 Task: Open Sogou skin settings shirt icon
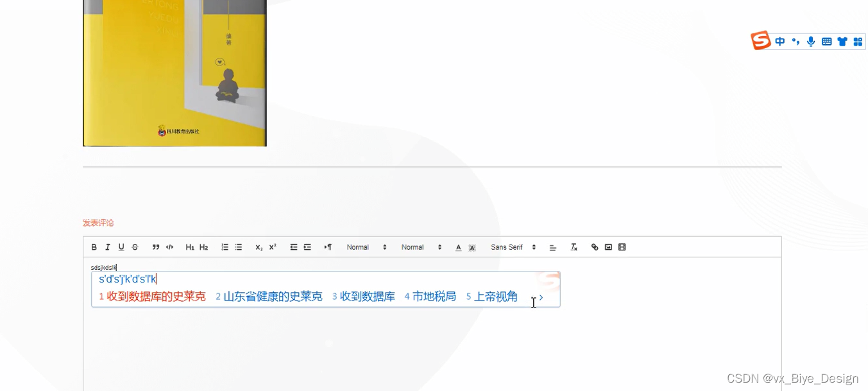click(842, 42)
